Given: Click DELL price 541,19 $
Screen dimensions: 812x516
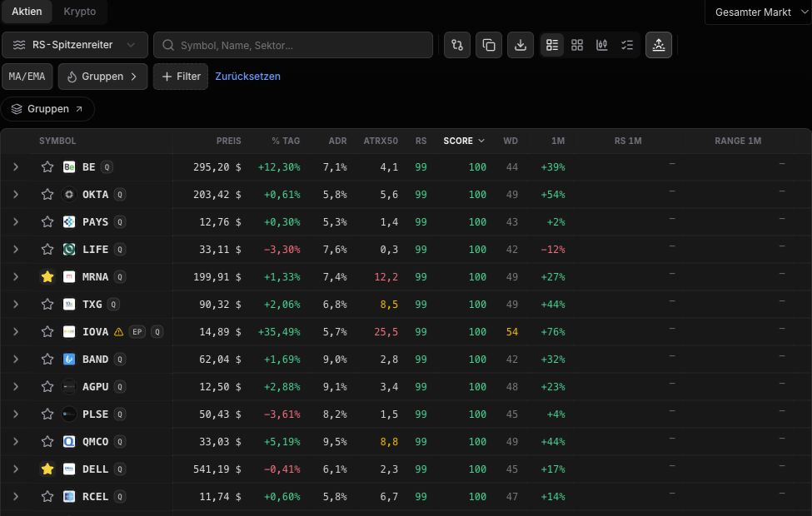Looking at the screenshot, I should [217, 469].
